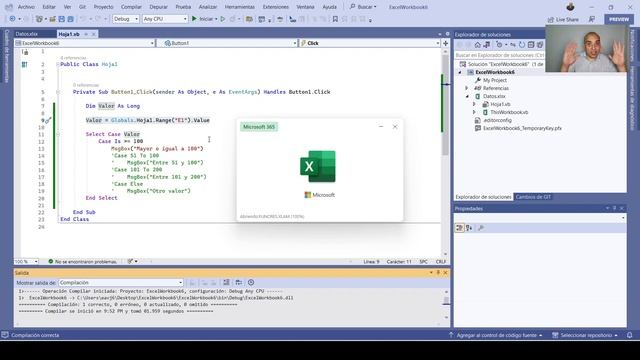
Task: Click Seleccionar repositorio in status bar
Action: point(585,335)
